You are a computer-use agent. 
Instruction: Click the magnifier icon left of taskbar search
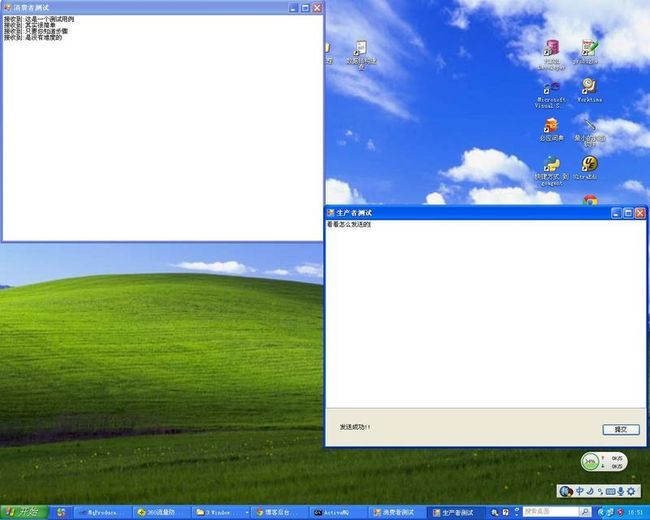coord(494,513)
